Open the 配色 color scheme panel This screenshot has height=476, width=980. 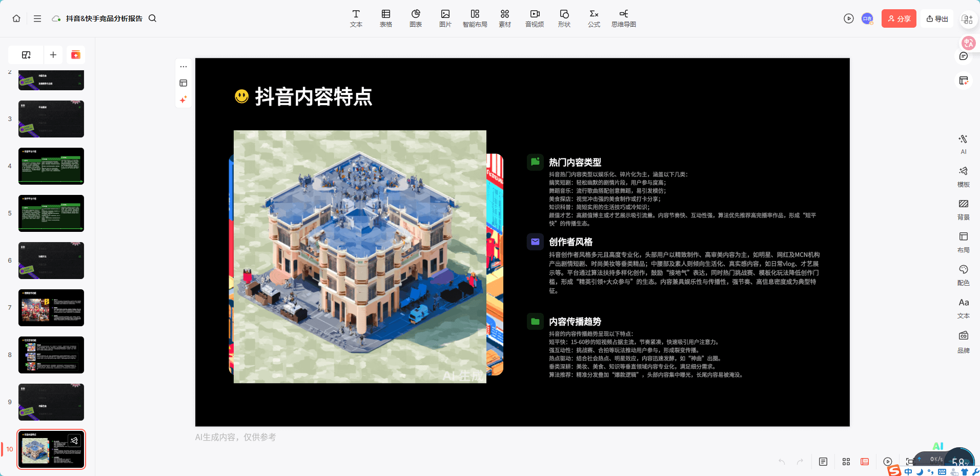click(963, 274)
